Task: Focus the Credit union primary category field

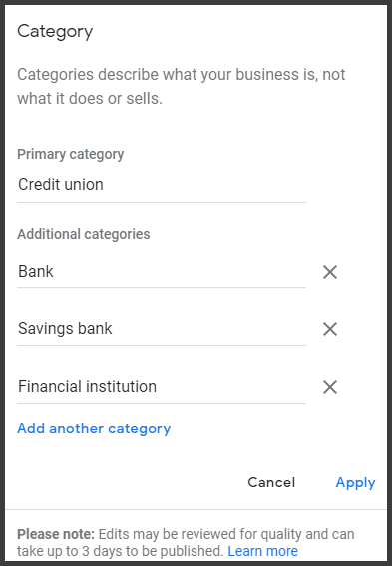Action: coord(162,185)
